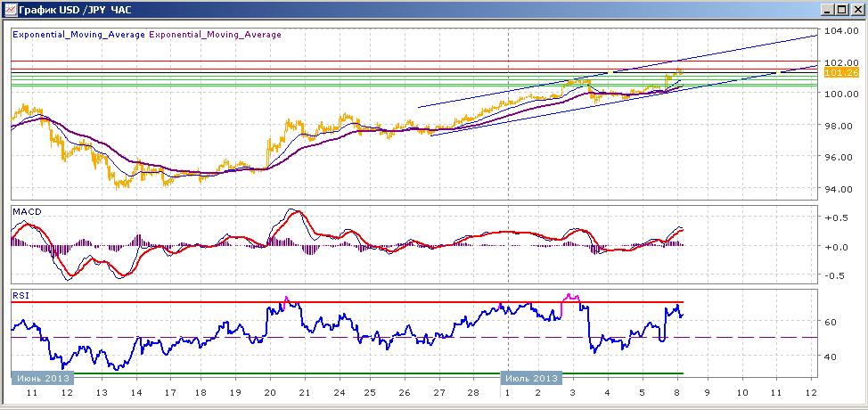Click the orange 101.26 current price tag

841,72
